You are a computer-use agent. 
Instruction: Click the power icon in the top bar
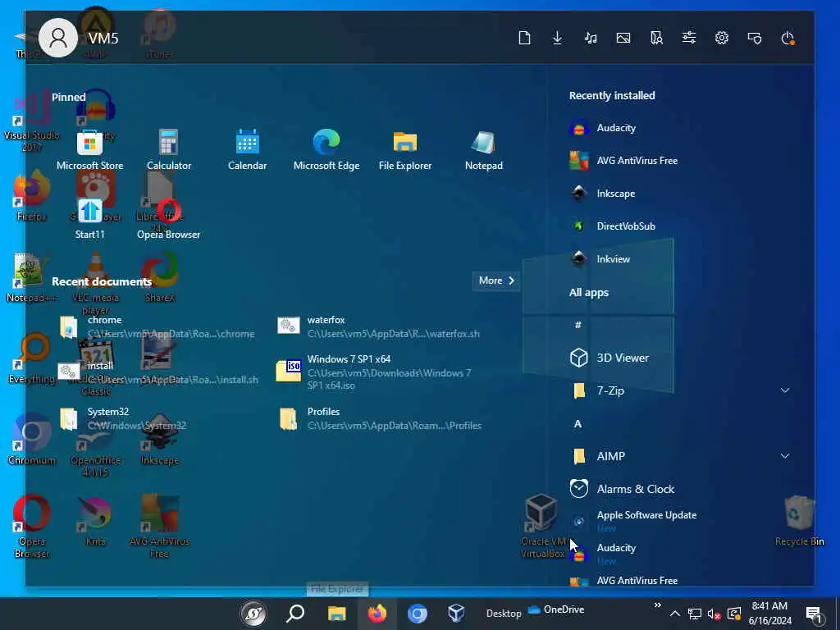coord(787,38)
